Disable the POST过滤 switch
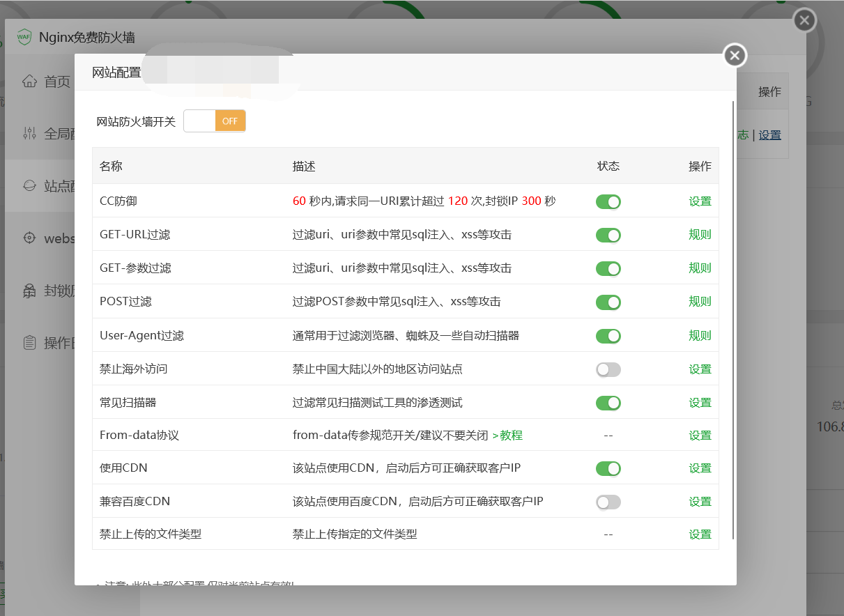Viewport: 844px width, 616px height. pos(608,302)
